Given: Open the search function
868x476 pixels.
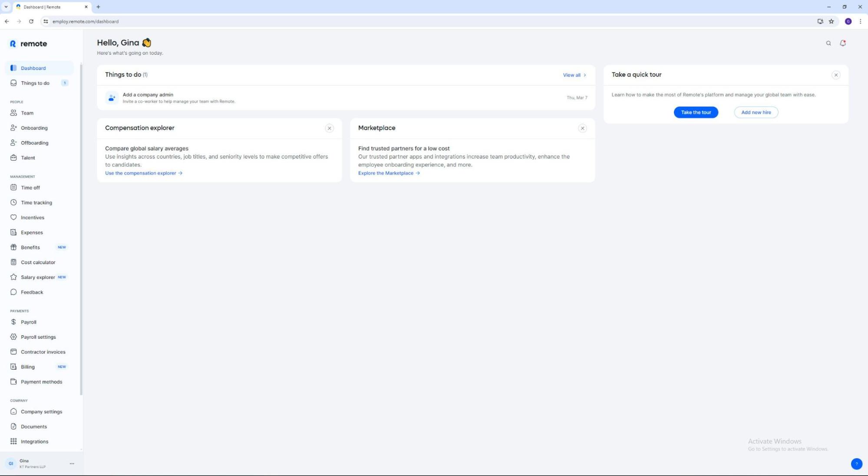Looking at the screenshot, I should click(x=828, y=43).
